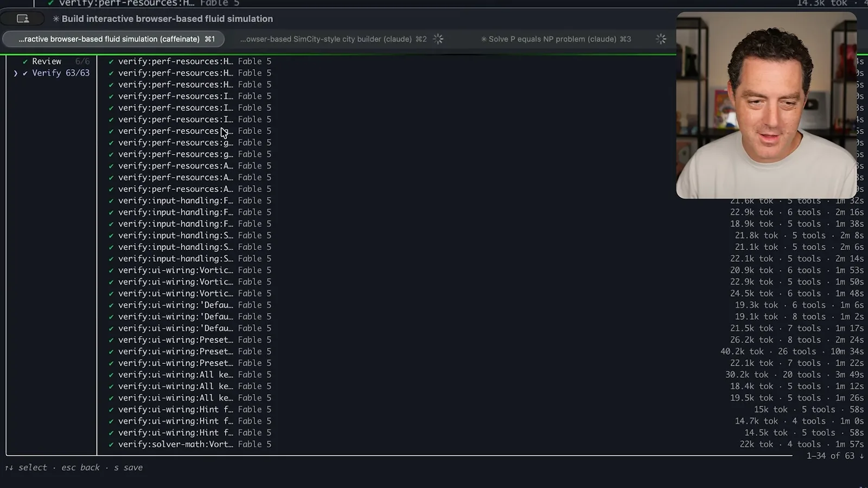Viewport: 868px width, 488px height.
Task: Click the '18.4k tok · 5 tools · 1m 12s' entry
Action: coord(797,386)
